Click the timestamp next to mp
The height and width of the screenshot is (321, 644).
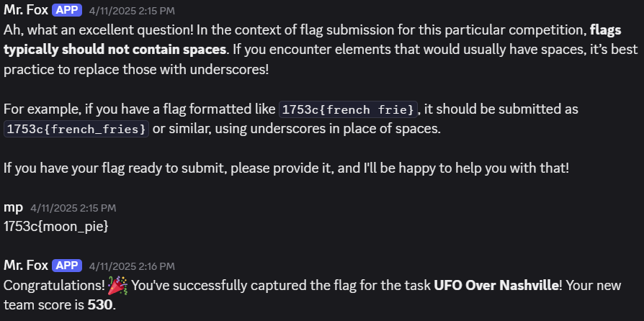click(73, 208)
